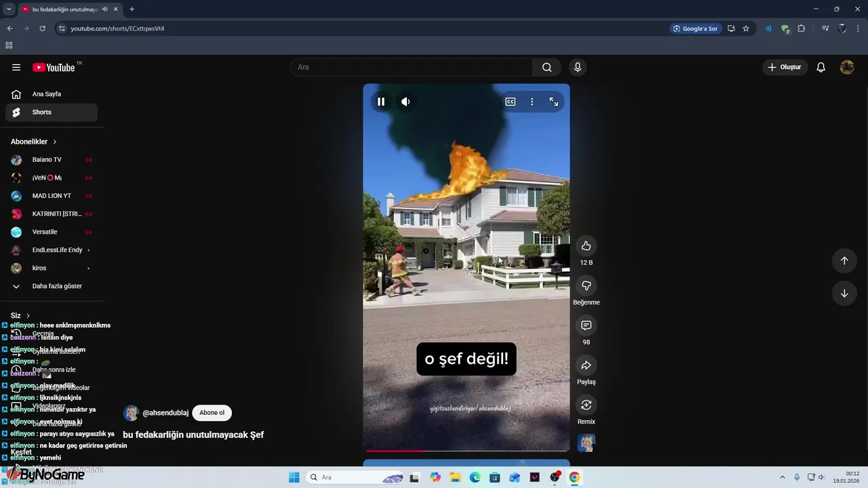Toggle closed captions on the Short
The height and width of the screenshot is (488, 868).
pos(510,102)
